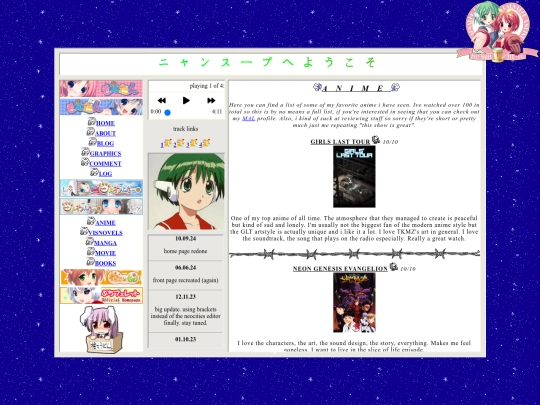
Task: Click the pink anime banner at sidebar top
Action: coord(101,89)
